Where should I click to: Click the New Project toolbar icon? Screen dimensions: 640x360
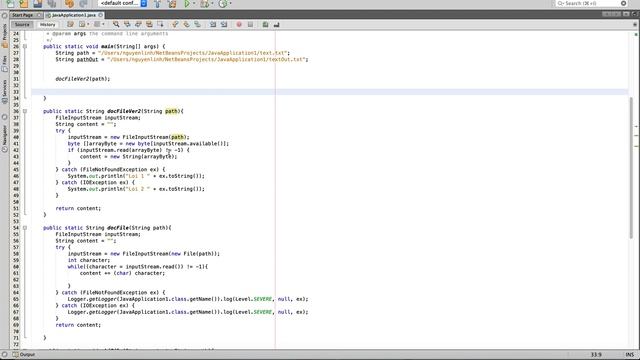[24, 3]
